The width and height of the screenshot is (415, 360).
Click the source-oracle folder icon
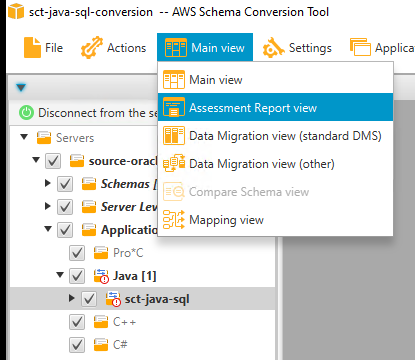[x=77, y=160]
